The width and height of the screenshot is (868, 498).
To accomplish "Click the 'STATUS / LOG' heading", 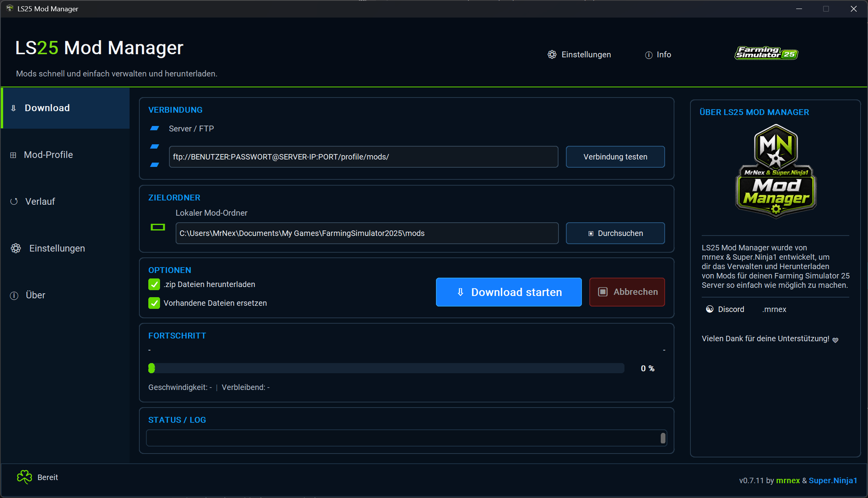I will 177,420.
